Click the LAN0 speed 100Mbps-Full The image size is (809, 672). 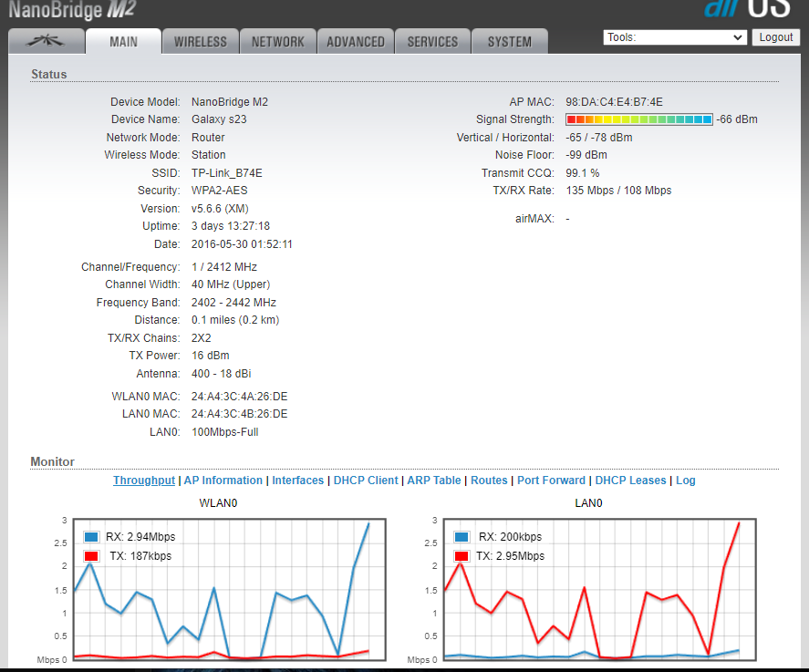(x=225, y=432)
